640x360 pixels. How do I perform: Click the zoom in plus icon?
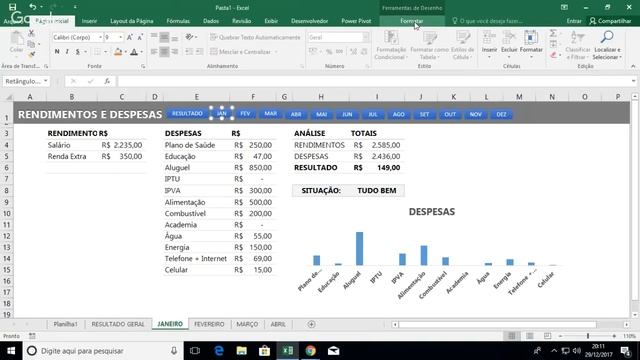coord(614,336)
